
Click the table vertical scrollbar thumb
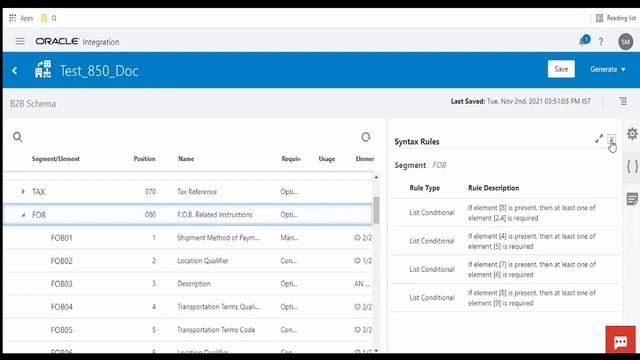pos(376,210)
